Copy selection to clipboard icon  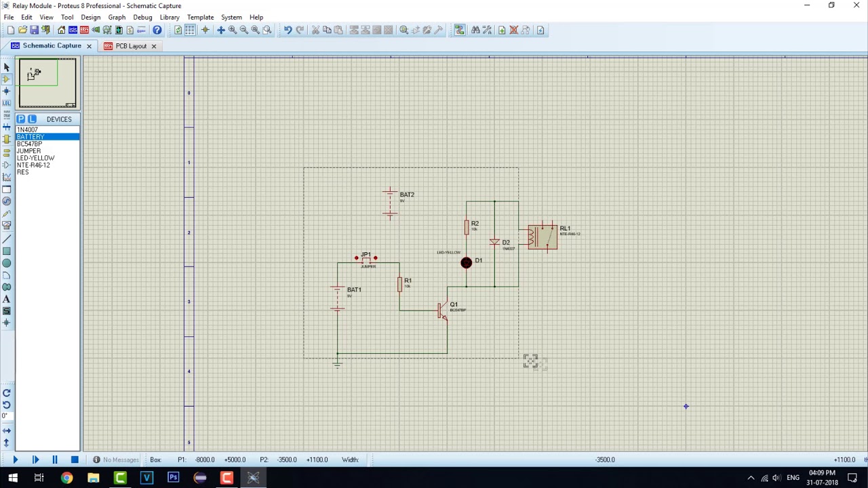[327, 30]
